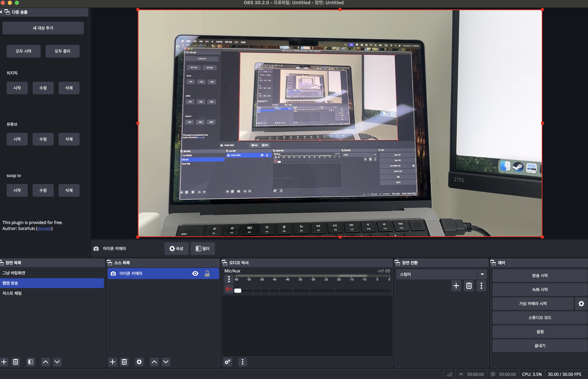Screen dimensions: 588x379
Task: Expand the 스팅어 transition dropdown
Action: tap(482, 274)
